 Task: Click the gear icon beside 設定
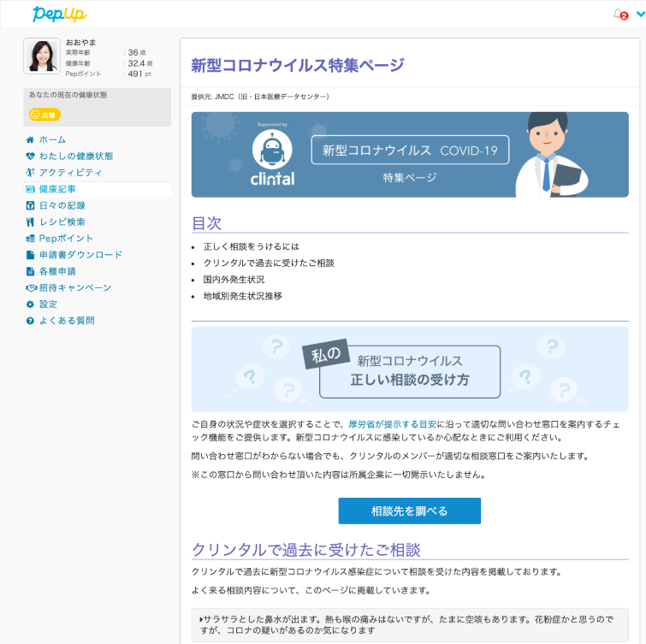point(30,304)
